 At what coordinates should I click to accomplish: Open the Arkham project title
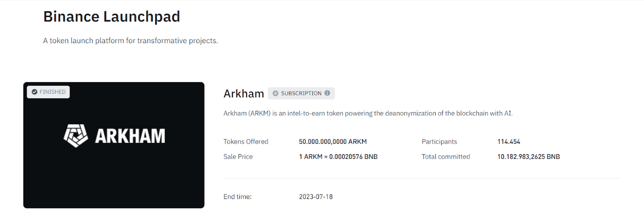click(243, 94)
